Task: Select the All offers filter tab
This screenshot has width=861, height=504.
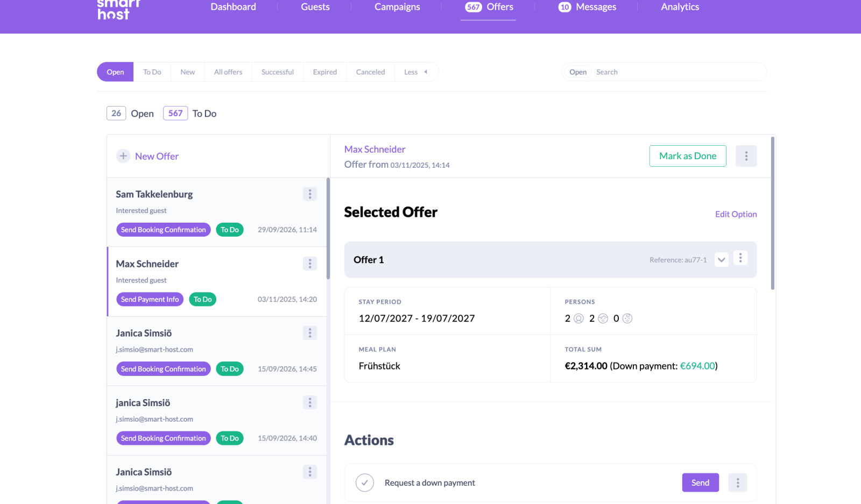Action: pyautogui.click(x=228, y=72)
